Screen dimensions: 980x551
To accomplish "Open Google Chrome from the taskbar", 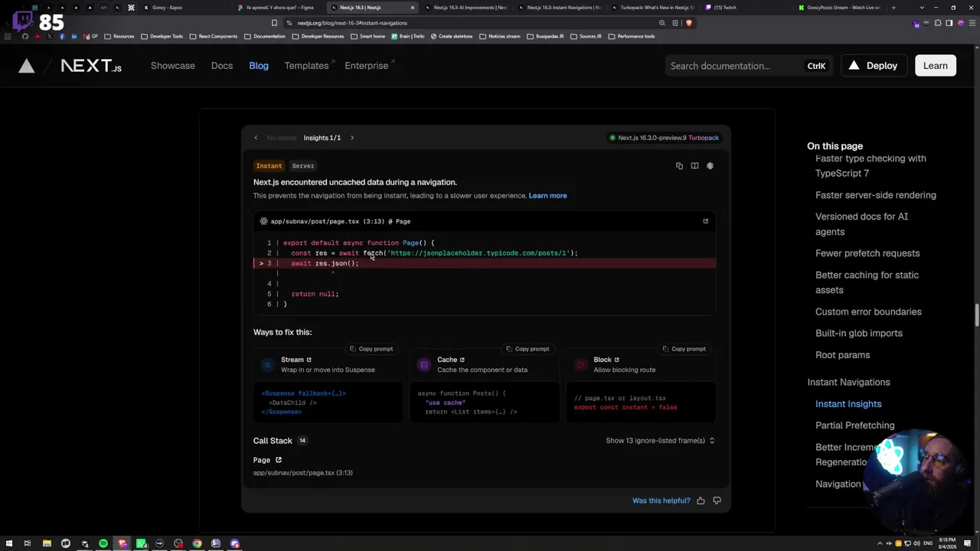I will [x=198, y=544].
